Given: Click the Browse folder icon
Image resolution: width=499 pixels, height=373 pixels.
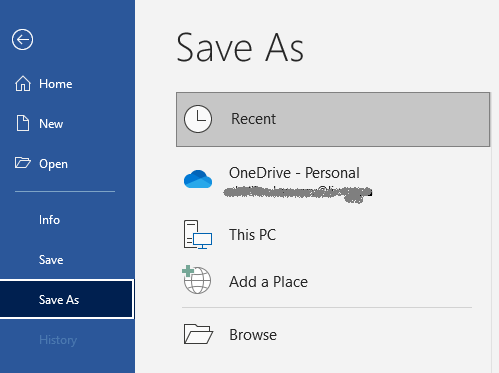Looking at the screenshot, I should coord(198,334).
